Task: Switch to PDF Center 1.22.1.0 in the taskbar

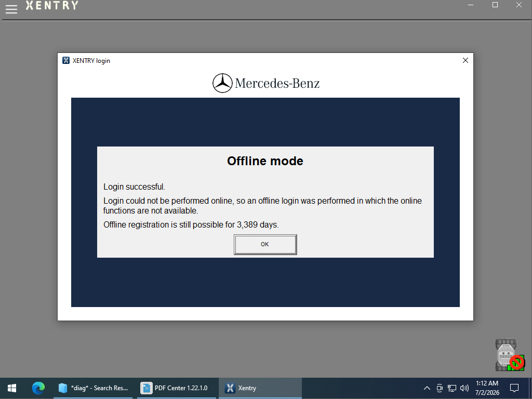Action: point(176,388)
